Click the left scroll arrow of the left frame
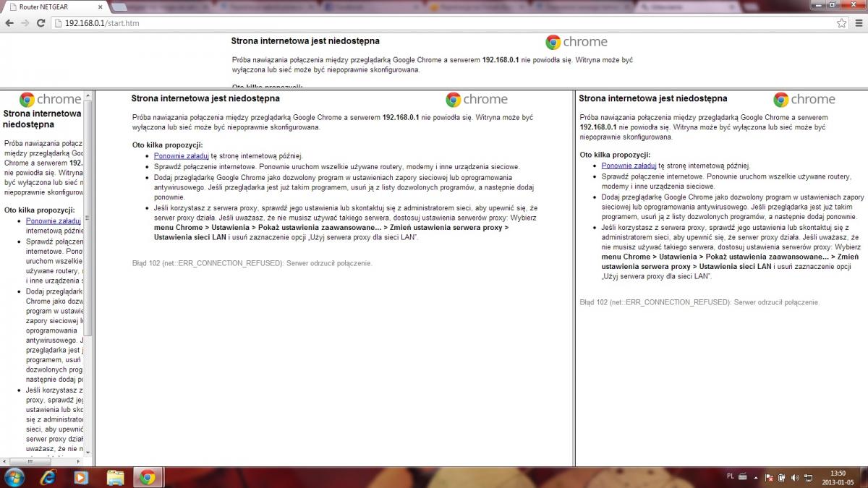 [x=4, y=461]
